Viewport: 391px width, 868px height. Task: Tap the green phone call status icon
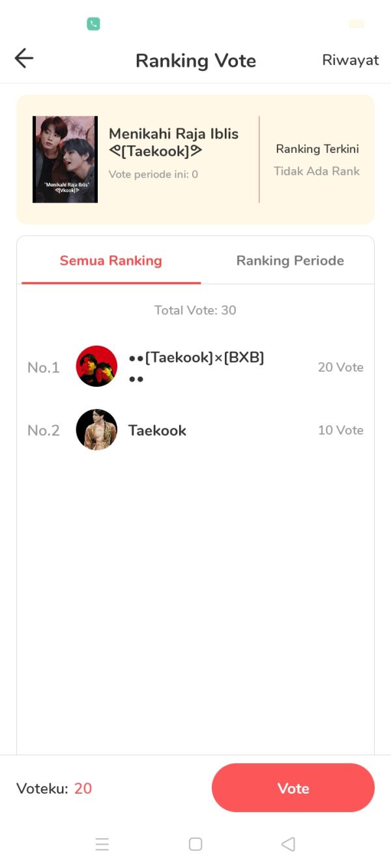pos(93,24)
